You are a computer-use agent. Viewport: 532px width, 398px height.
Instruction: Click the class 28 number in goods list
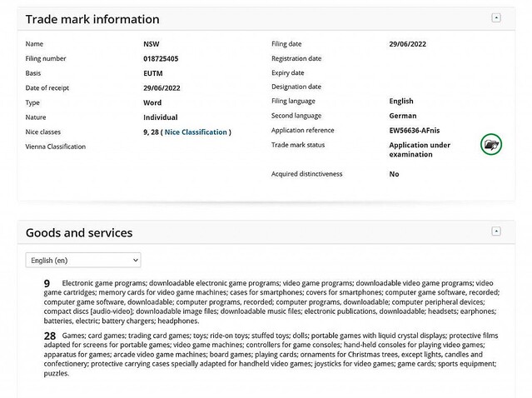[49, 335]
